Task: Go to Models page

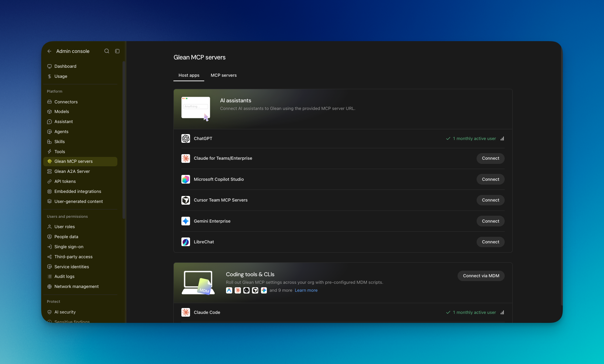Action: pyautogui.click(x=80, y=112)
